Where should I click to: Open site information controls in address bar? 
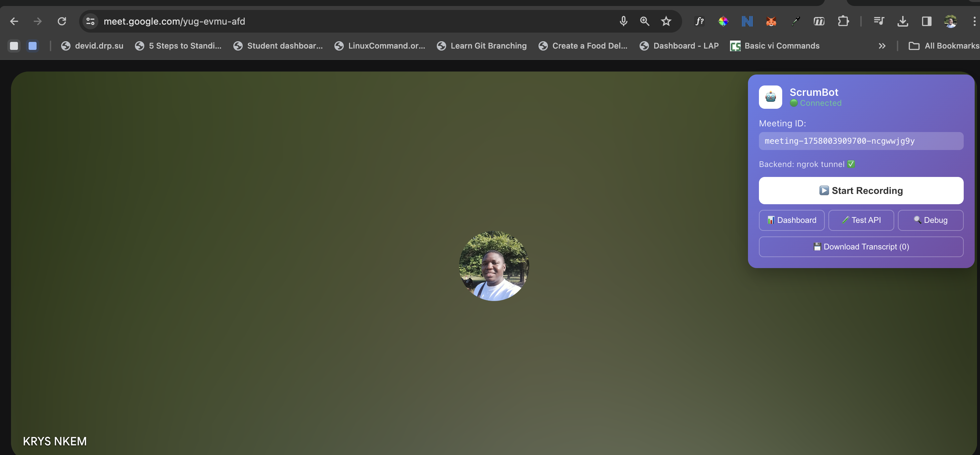90,21
